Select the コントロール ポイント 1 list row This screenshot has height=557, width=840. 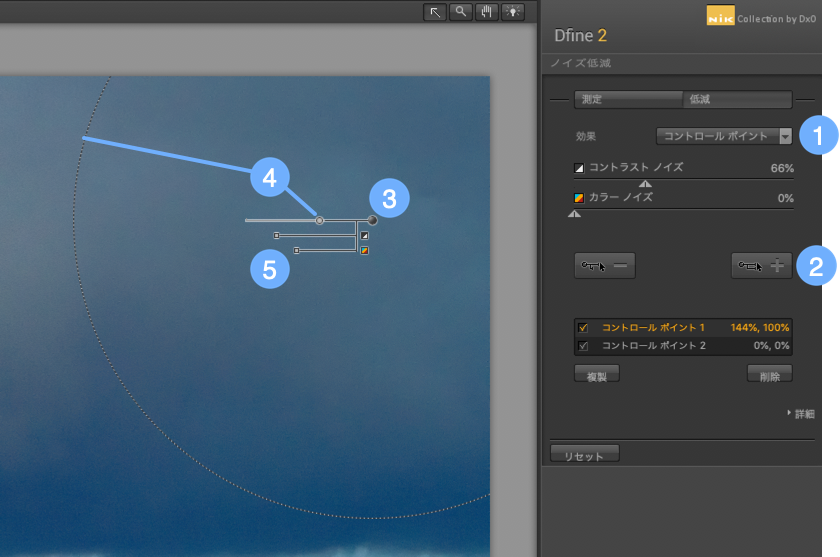[683, 328]
